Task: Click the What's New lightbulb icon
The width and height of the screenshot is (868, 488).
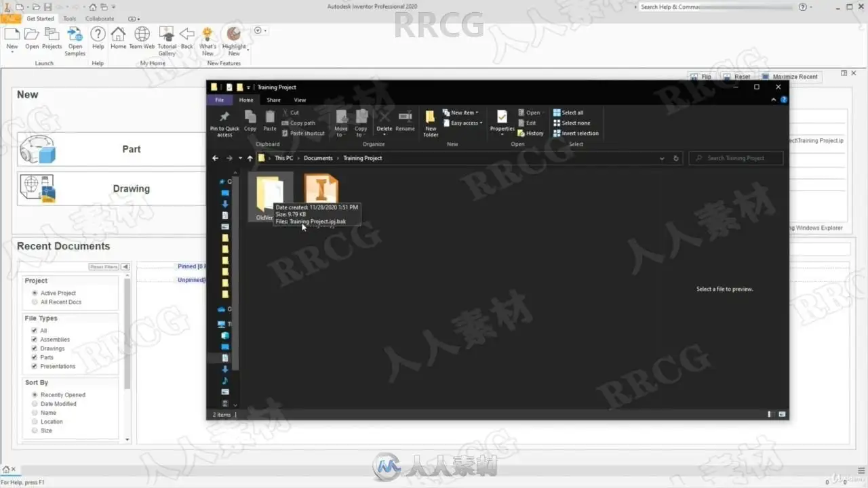Action: coord(208,34)
